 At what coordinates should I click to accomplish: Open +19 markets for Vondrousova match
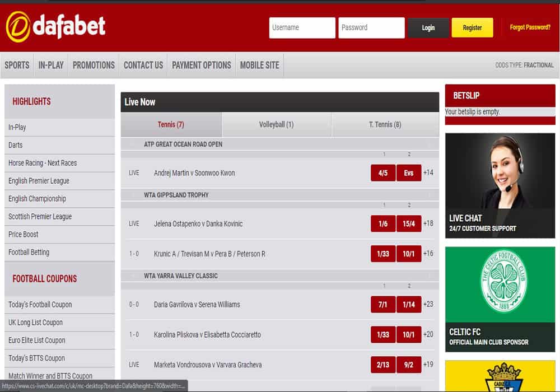coord(428,364)
